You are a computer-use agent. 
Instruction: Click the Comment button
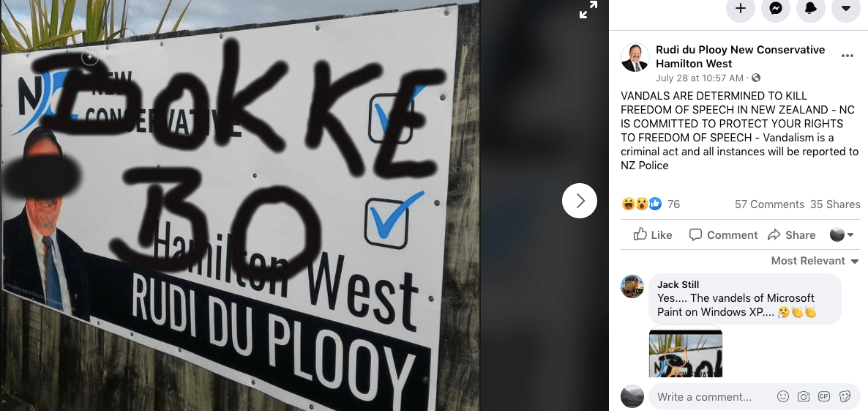point(723,235)
